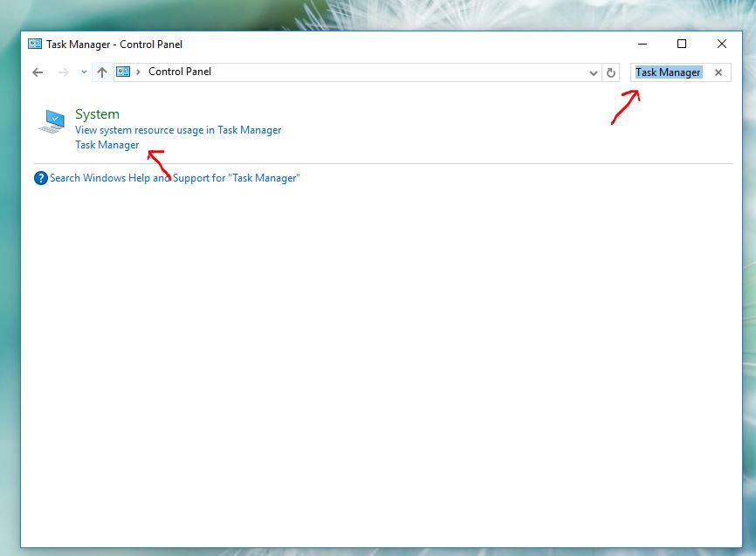Click the Control Panel icon in the address bar

click(123, 72)
